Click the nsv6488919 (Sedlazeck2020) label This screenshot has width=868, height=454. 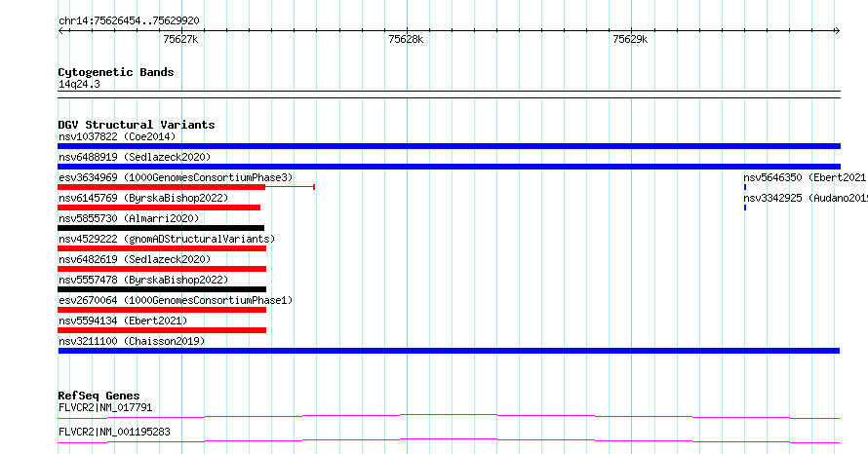135,157
